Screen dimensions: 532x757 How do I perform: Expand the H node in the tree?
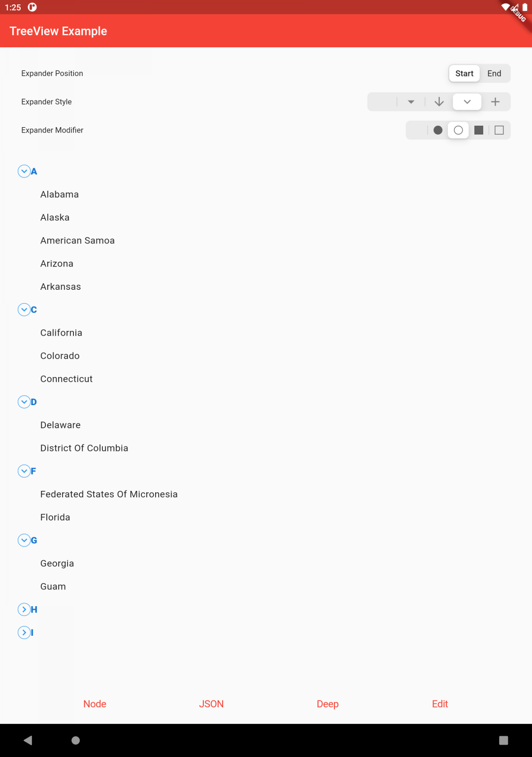click(x=24, y=610)
